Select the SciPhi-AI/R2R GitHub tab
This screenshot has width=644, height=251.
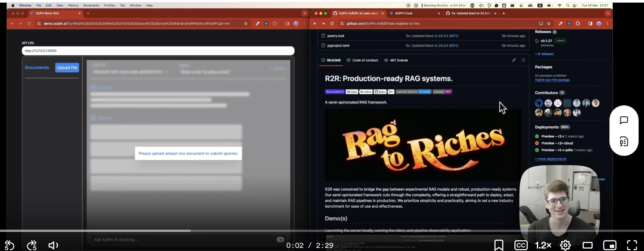tap(358, 13)
